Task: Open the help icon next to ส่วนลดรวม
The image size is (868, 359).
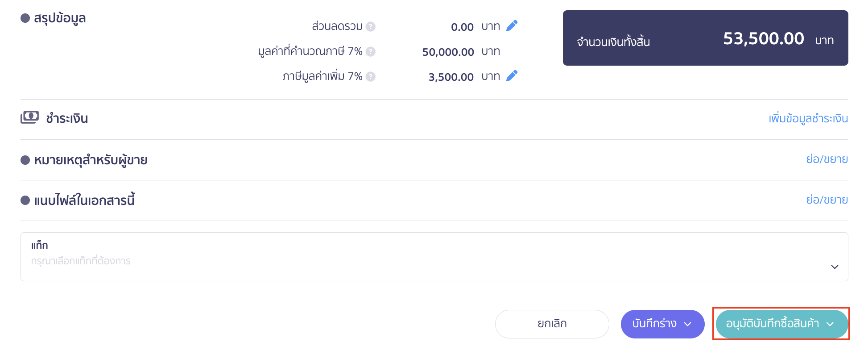Action: pos(371,26)
